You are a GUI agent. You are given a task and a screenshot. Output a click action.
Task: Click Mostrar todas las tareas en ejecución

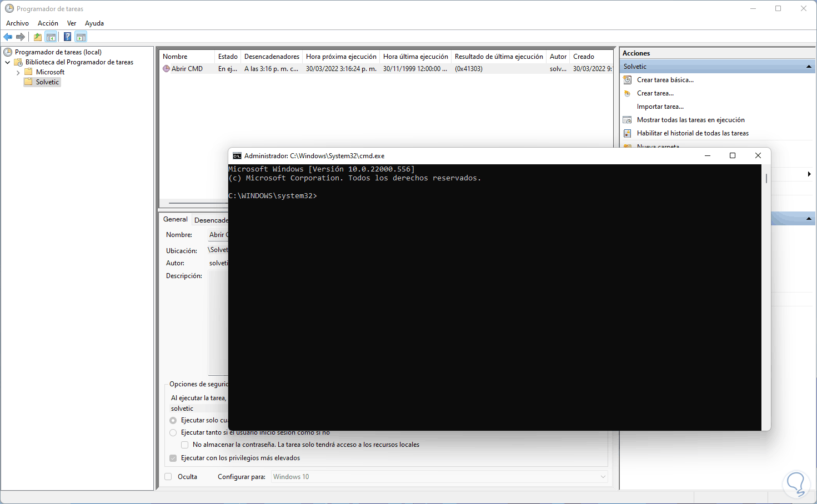(x=691, y=120)
